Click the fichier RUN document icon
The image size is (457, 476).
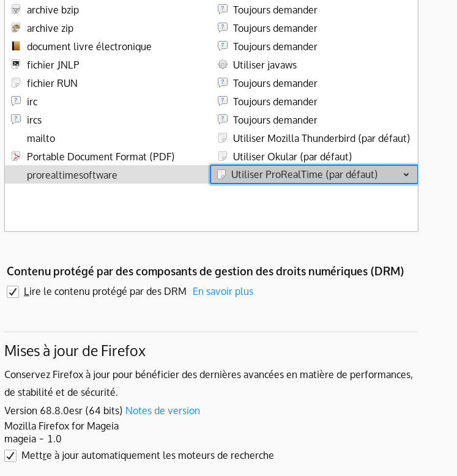click(16, 83)
